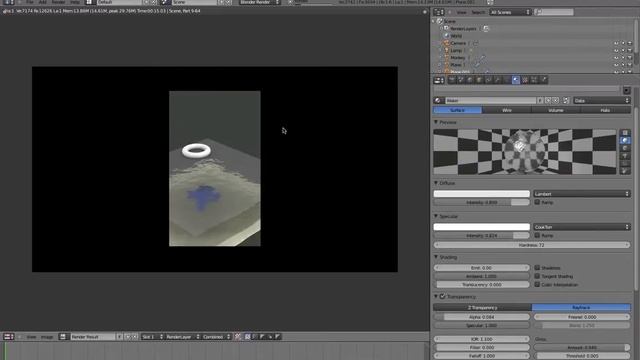Open the Texture properties tab icon
Image resolution: width=640 pixels, height=360 pixels.
point(525,80)
